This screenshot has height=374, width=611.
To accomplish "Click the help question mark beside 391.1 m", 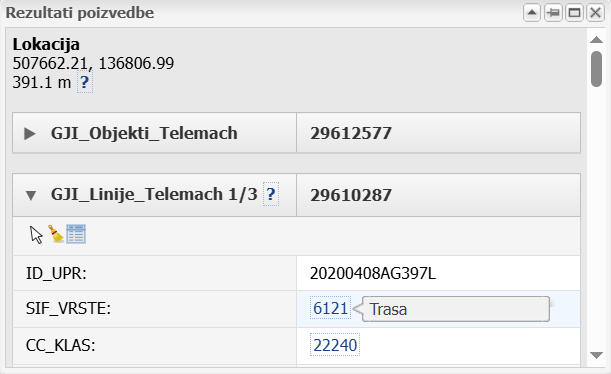I will click(x=85, y=82).
